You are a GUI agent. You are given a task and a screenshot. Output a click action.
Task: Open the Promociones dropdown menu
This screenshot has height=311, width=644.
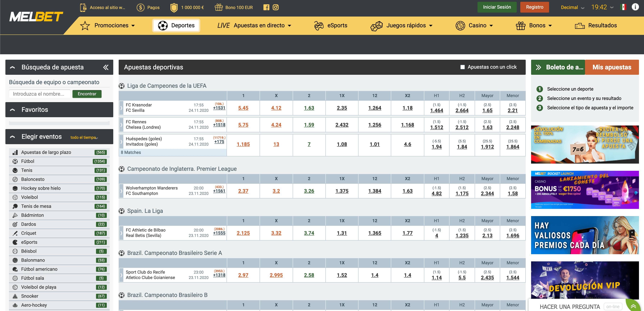(x=108, y=26)
